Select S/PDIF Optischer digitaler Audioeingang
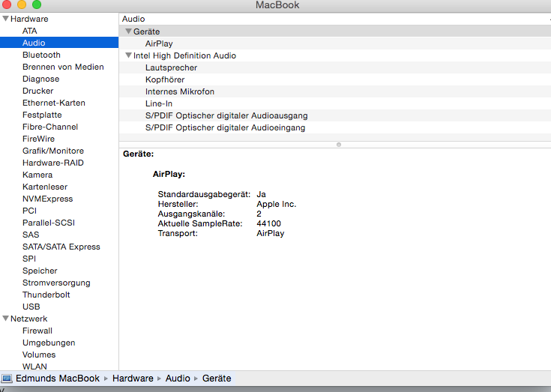Image resolution: width=551 pixels, height=392 pixels. 335,127
